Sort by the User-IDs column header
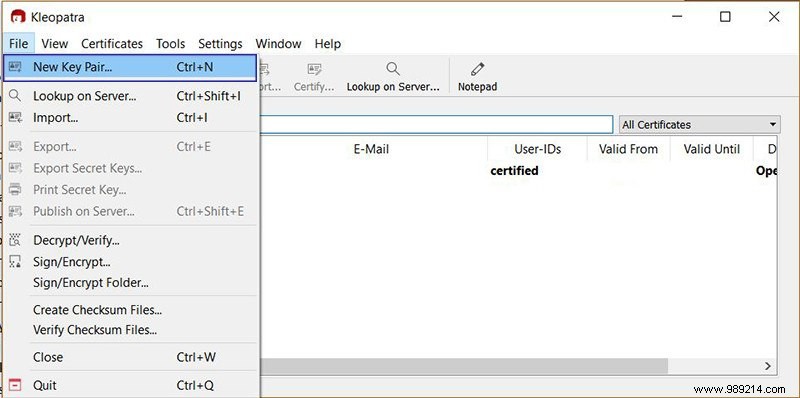800x398 pixels. tap(537, 149)
